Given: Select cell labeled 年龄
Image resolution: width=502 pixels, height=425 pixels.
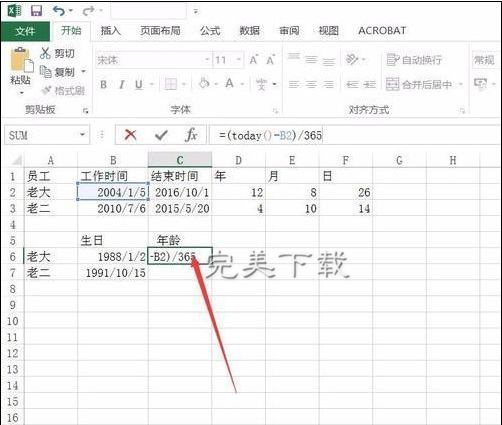Looking at the screenshot, I should tap(180, 240).
